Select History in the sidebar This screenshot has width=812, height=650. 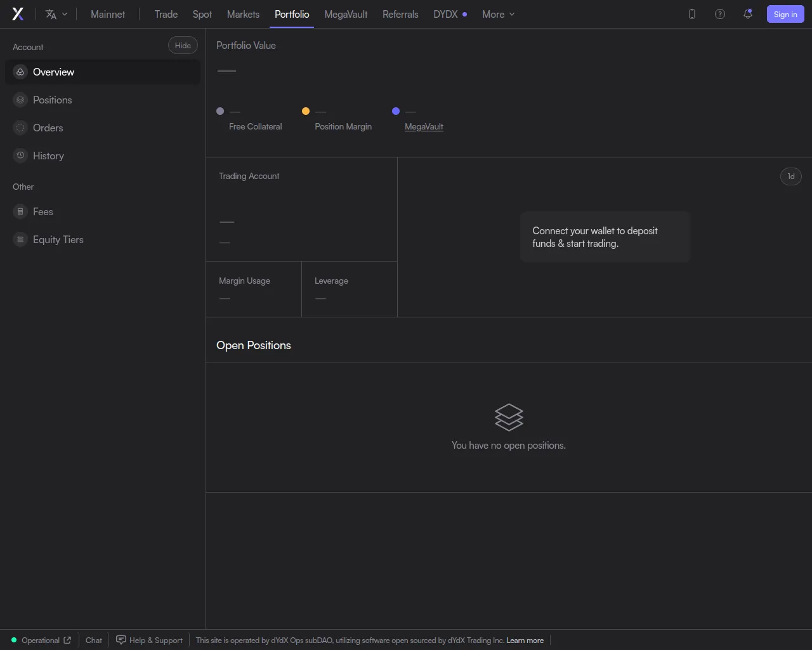[103, 156]
